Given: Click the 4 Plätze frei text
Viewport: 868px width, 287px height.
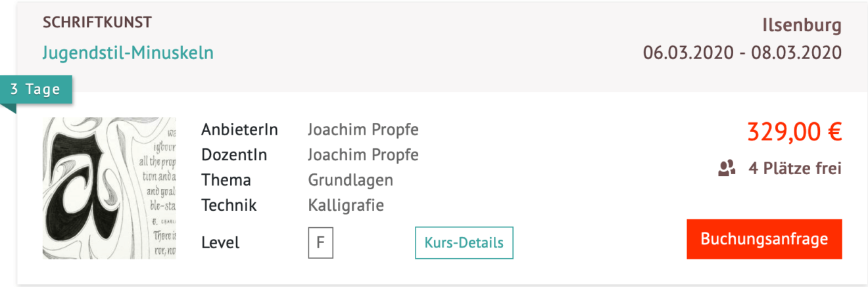Looking at the screenshot, I should coord(795,169).
